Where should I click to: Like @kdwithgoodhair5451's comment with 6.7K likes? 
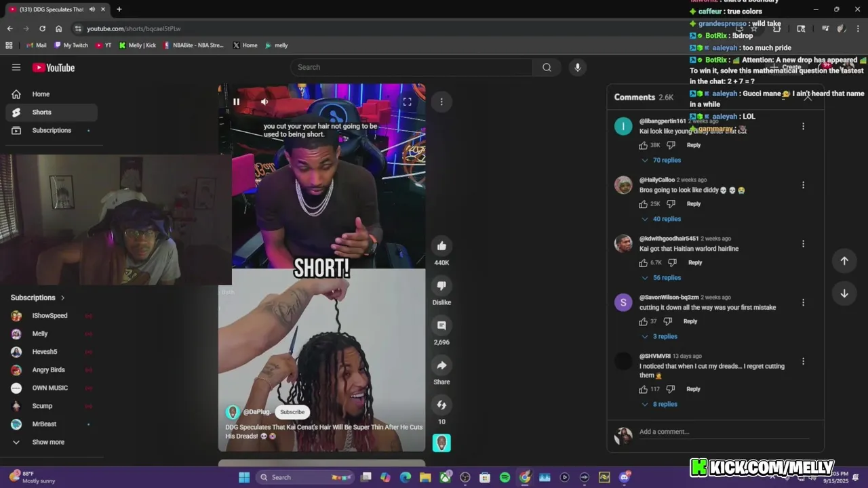pyautogui.click(x=643, y=263)
